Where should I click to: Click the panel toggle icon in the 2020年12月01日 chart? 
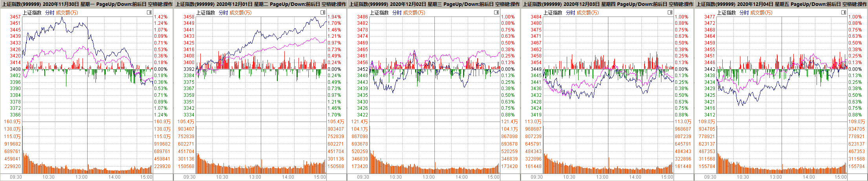pos(323,13)
